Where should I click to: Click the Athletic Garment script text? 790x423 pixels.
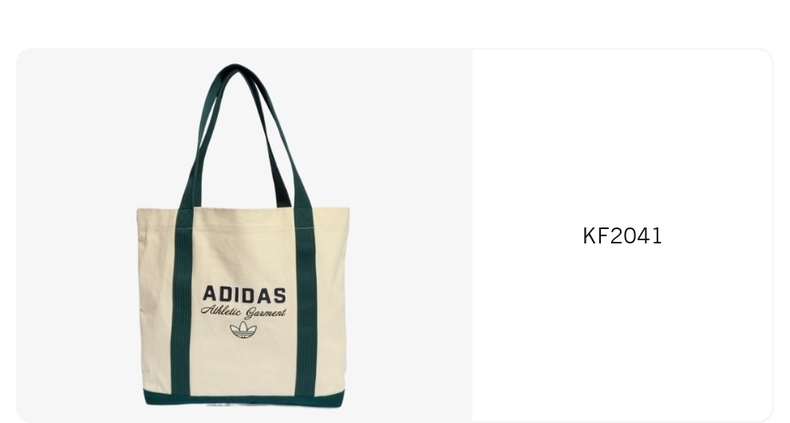click(x=243, y=312)
